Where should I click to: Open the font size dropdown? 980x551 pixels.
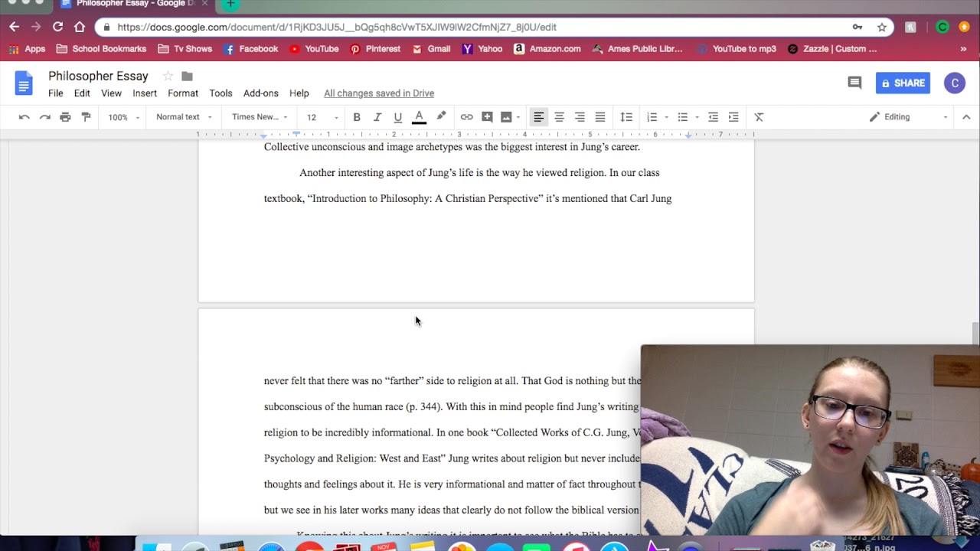pyautogui.click(x=322, y=117)
